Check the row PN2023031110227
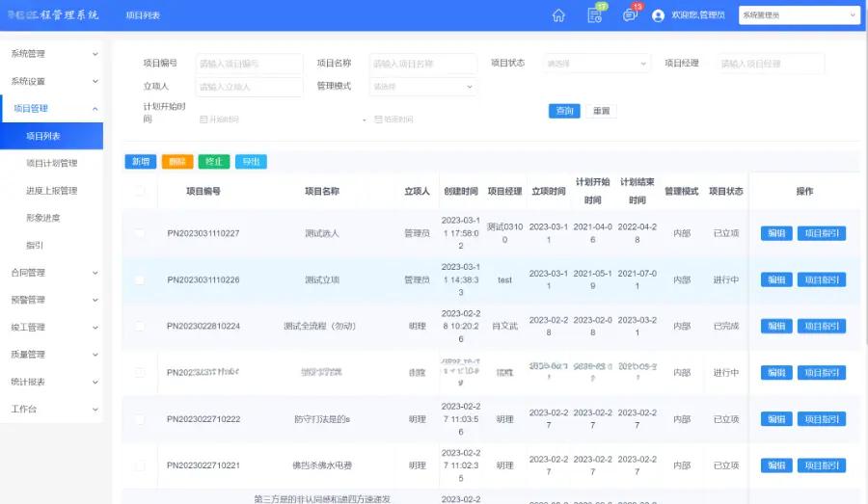Image resolution: width=868 pixels, height=504 pixels. [140, 233]
